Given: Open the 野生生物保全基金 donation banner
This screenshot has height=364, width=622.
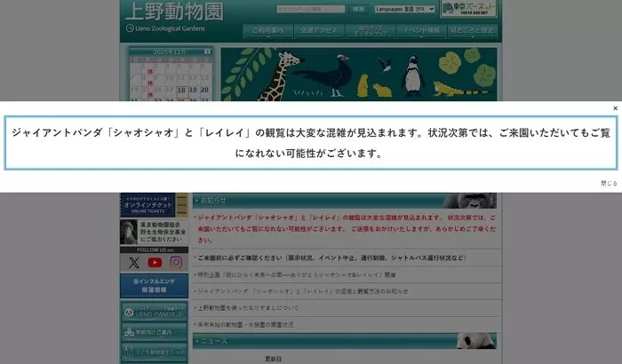Looking at the screenshot, I should [154, 232].
